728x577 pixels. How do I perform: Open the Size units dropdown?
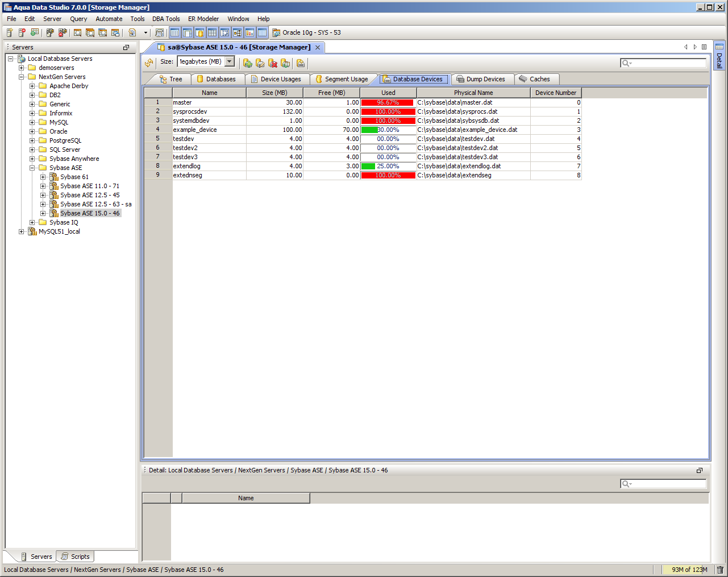230,61
